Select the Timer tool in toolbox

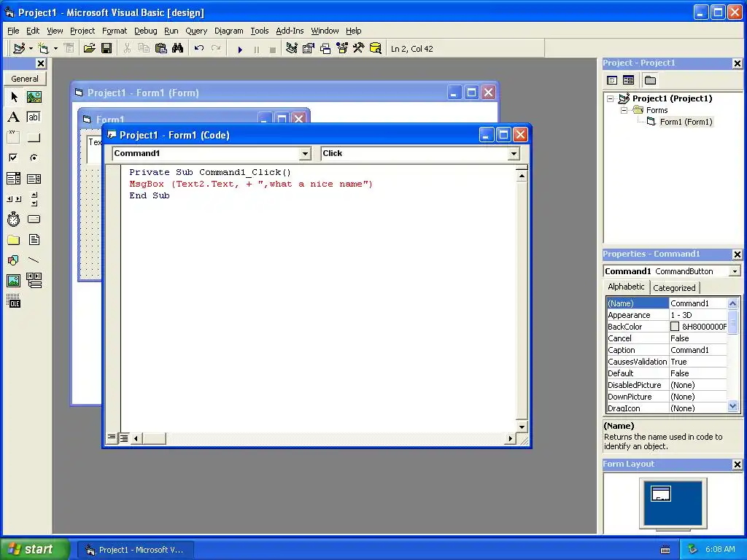coord(14,219)
